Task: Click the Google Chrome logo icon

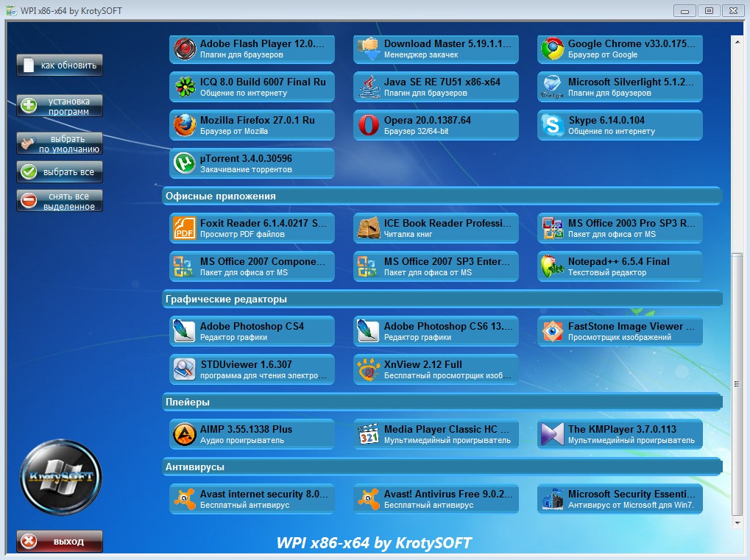Action: point(553,49)
